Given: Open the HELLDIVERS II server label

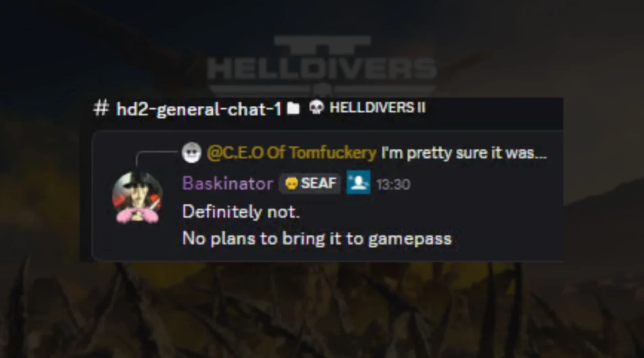Looking at the screenshot, I should [377, 107].
